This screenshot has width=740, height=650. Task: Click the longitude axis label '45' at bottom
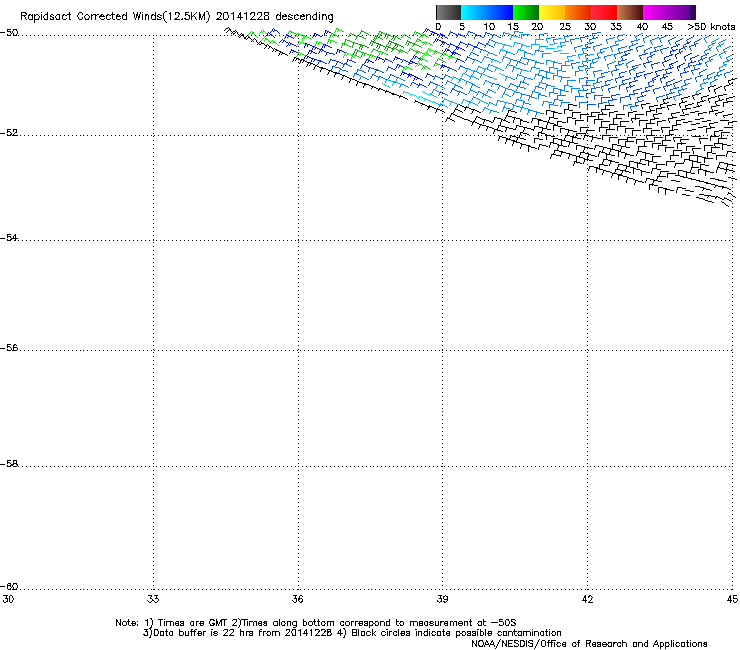click(732, 599)
